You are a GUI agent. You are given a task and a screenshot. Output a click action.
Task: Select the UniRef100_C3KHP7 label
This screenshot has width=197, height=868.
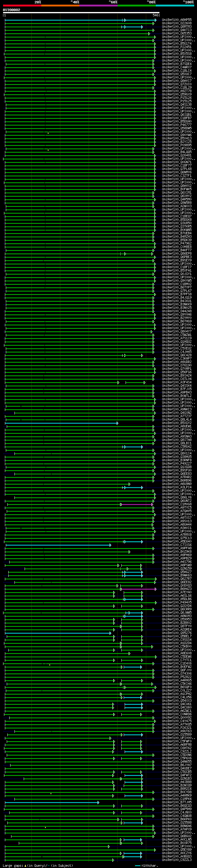(x=177, y=358)
